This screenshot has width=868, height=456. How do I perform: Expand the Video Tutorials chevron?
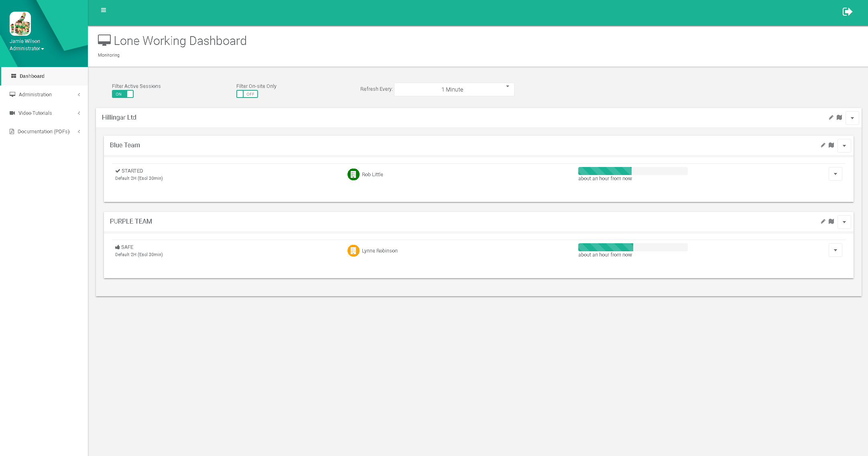(79, 113)
